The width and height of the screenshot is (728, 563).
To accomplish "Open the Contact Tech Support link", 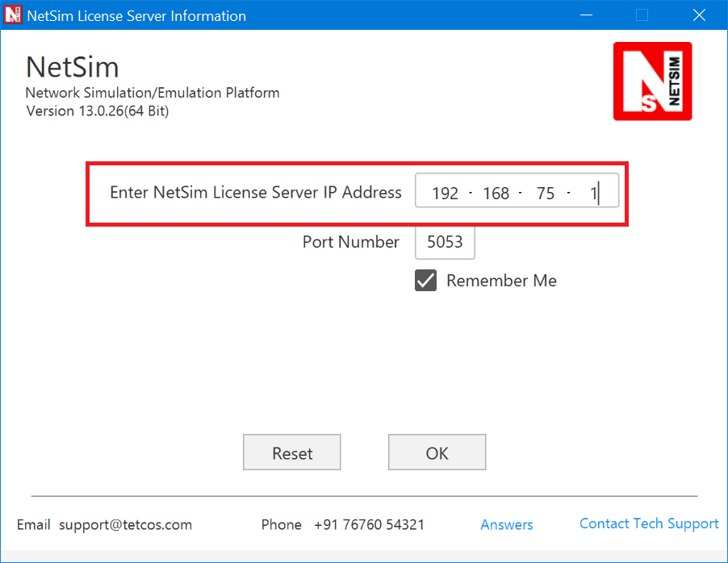I will click(x=649, y=523).
